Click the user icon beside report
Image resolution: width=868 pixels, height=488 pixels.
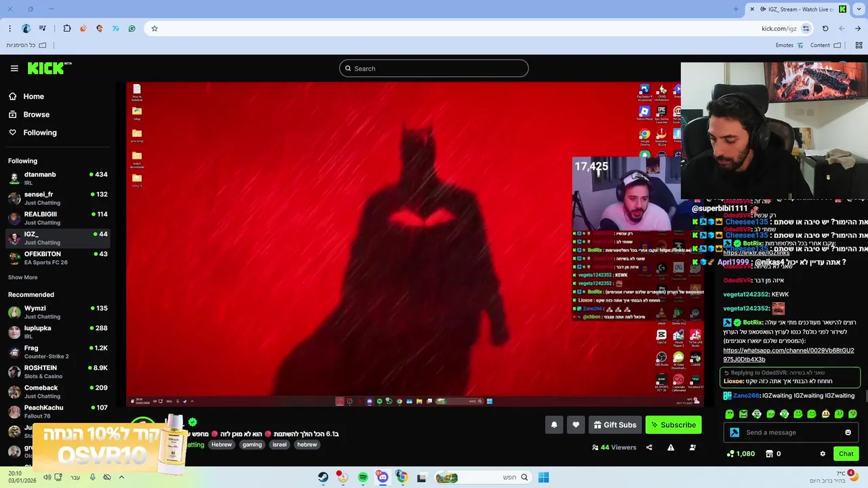[692, 447]
